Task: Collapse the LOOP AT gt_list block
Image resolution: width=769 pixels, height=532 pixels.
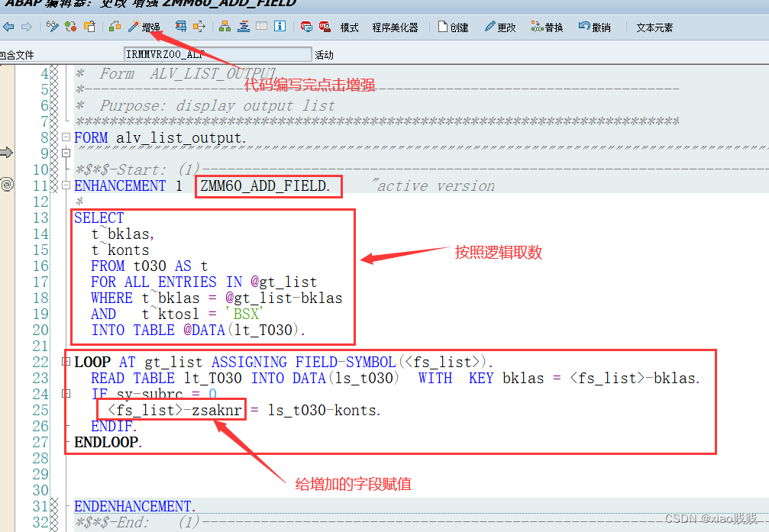Action: pos(66,361)
